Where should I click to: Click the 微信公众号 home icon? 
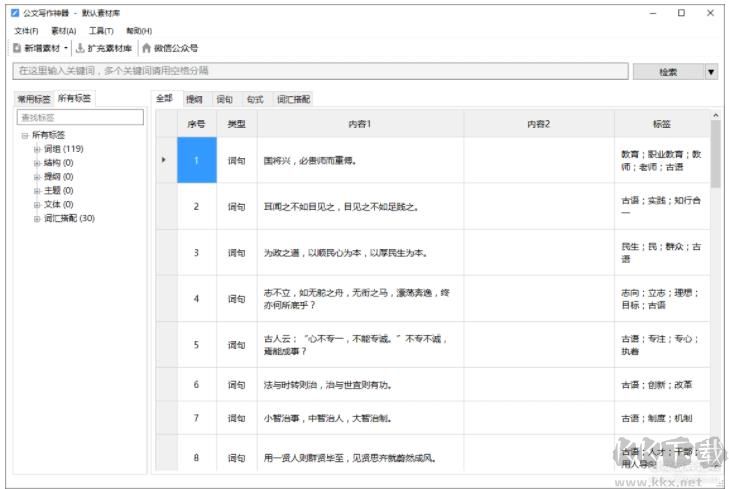click(x=146, y=48)
